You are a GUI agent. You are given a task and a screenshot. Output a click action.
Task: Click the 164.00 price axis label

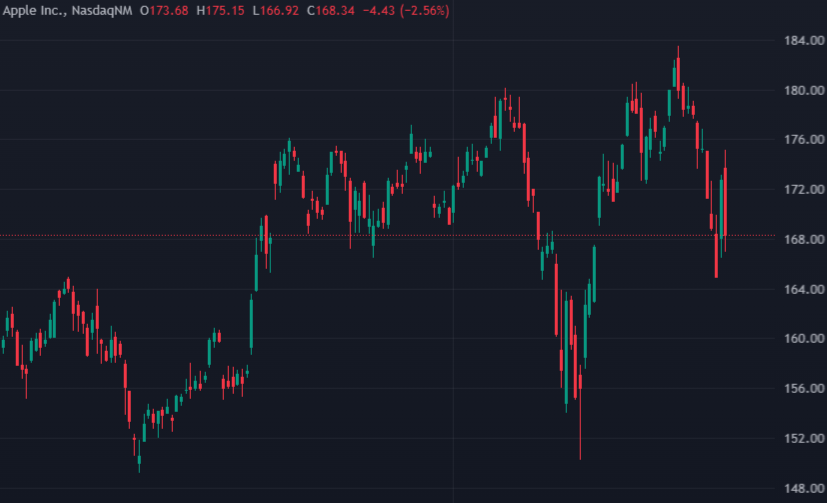pyautogui.click(x=804, y=289)
